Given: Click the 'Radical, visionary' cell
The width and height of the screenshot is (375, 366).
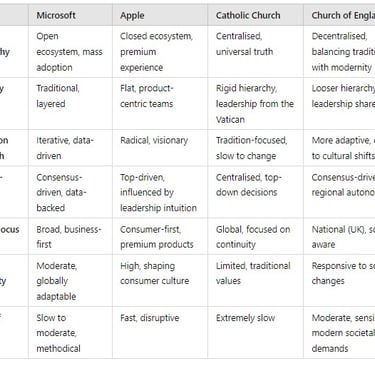Looking at the screenshot, I should coord(160,148).
